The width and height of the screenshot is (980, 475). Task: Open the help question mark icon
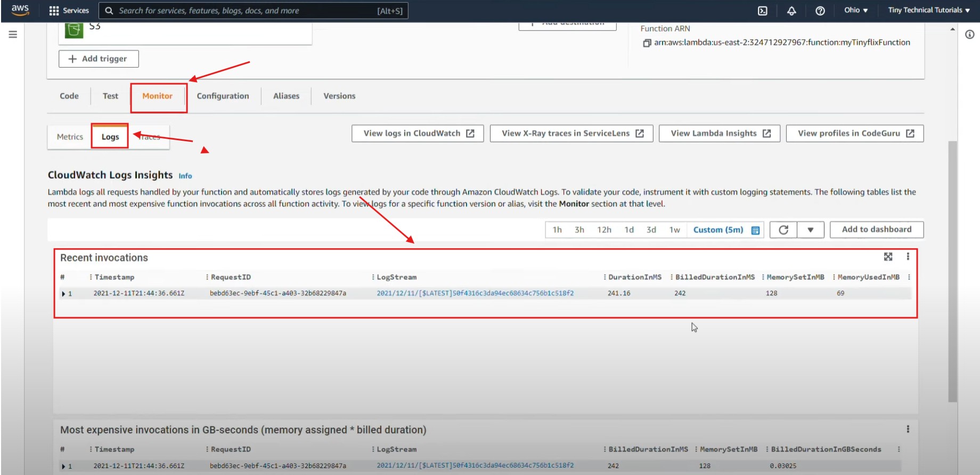click(820, 11)
